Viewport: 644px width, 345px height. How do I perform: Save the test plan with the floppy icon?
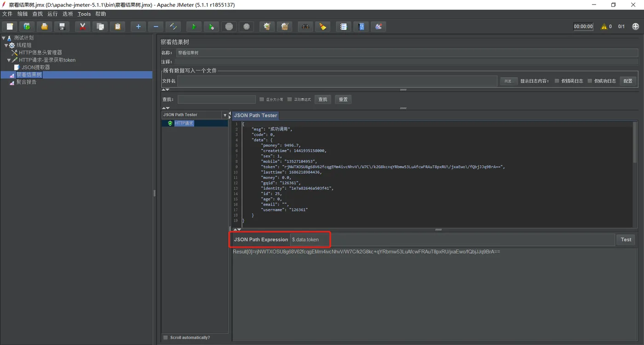(x=62, y=27)
